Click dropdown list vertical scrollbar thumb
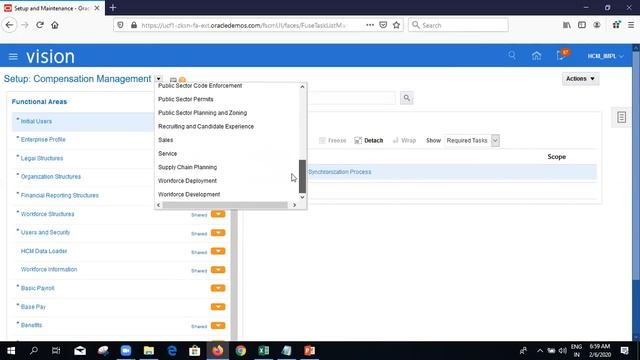 click(x=302, y=176)
